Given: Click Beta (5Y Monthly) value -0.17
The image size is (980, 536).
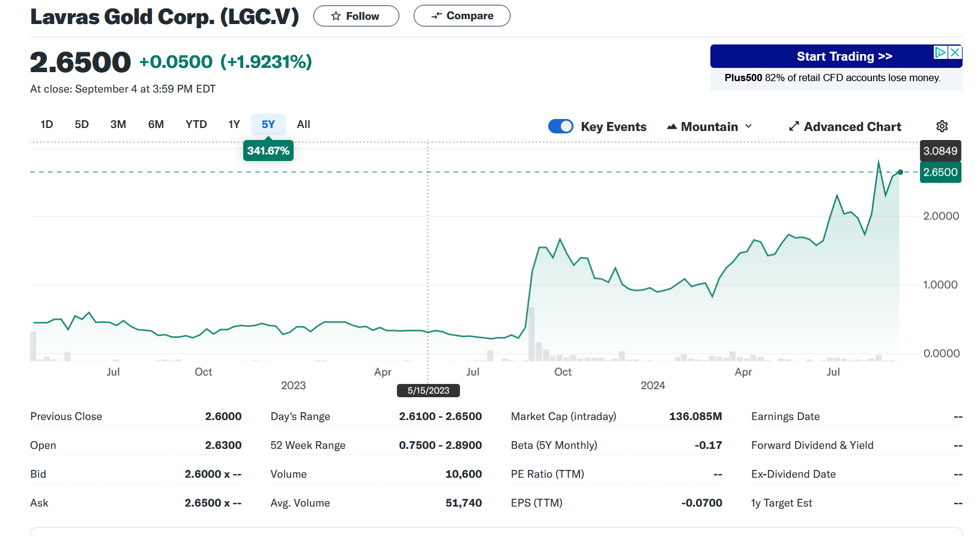Looking at the screenshot, I should pyautogui.click(x=709, y=445).
